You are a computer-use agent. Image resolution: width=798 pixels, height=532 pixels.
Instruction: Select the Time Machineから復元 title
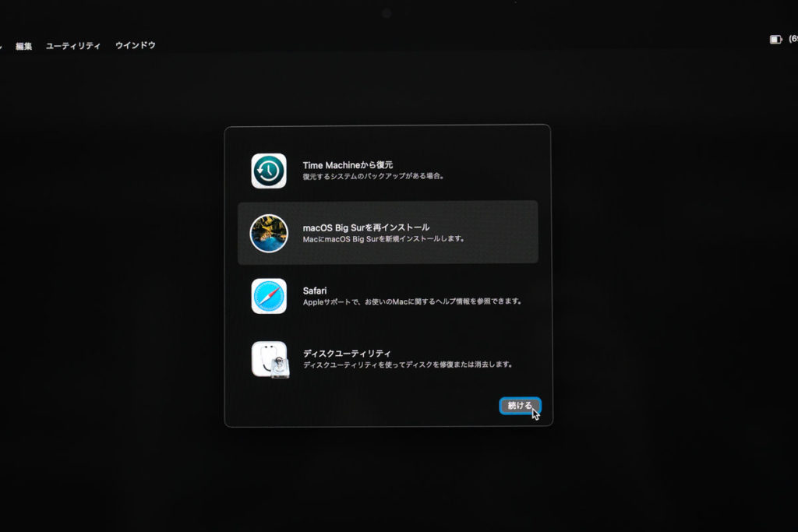click(x=348, y=165)
